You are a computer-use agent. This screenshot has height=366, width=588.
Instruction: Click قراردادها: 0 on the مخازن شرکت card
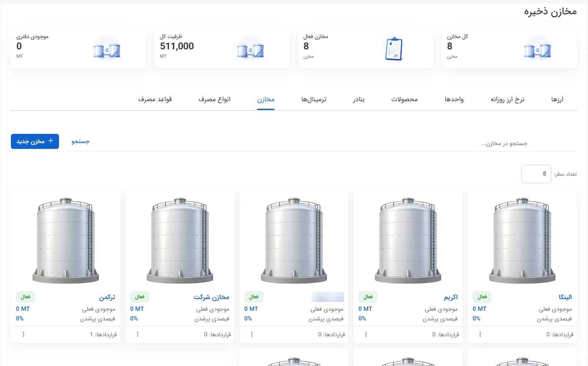pos(218,335)
